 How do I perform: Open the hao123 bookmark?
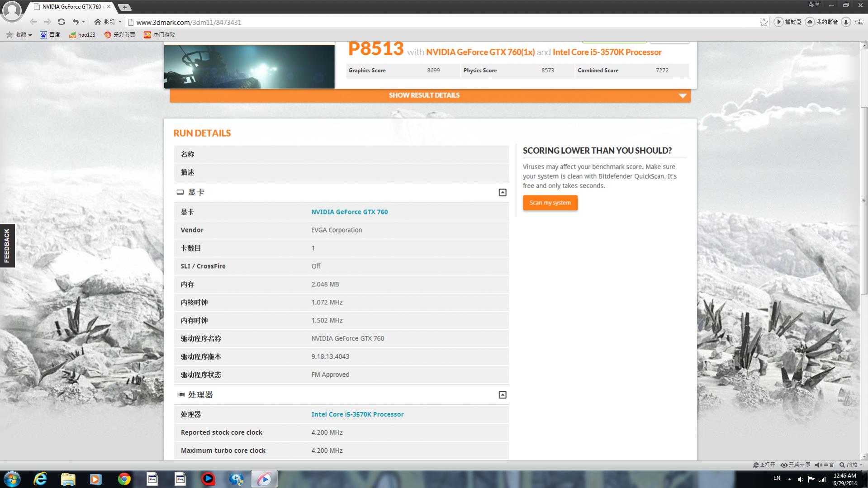[x=82, y=34]
